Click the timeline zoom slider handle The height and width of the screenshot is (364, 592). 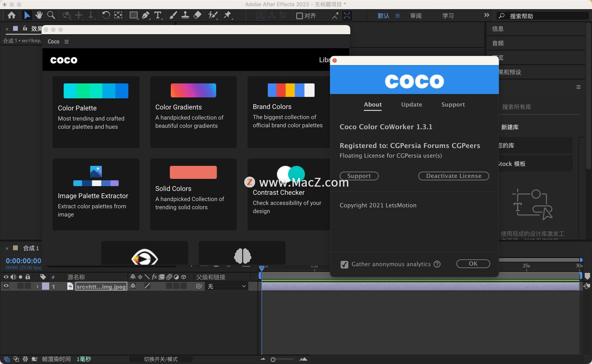pyautogui.click(x=273, y=359)
